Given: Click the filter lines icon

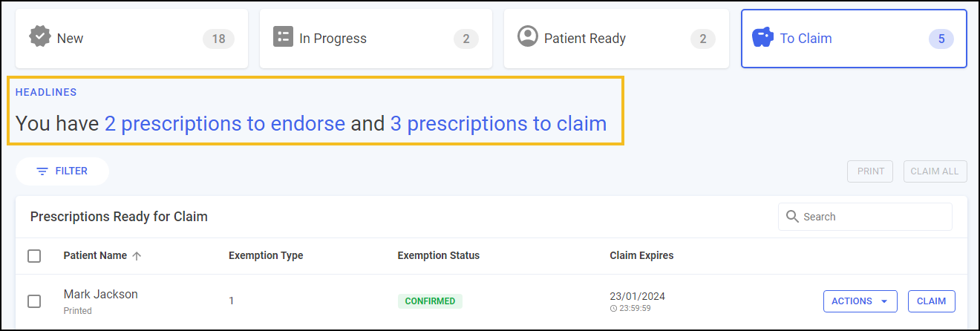Looking at the screenshot, I should (x=42, y=171).
